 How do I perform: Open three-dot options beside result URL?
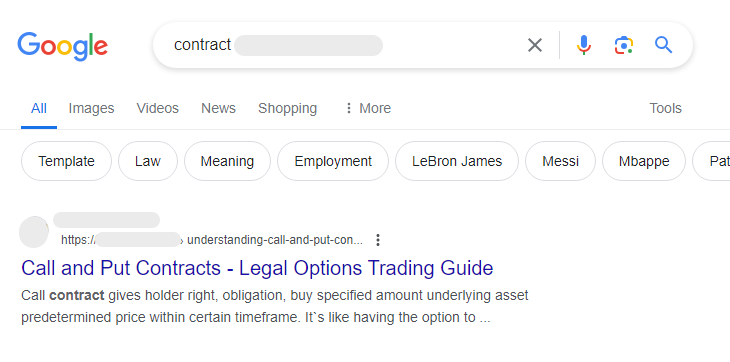[x=378, y=240]
